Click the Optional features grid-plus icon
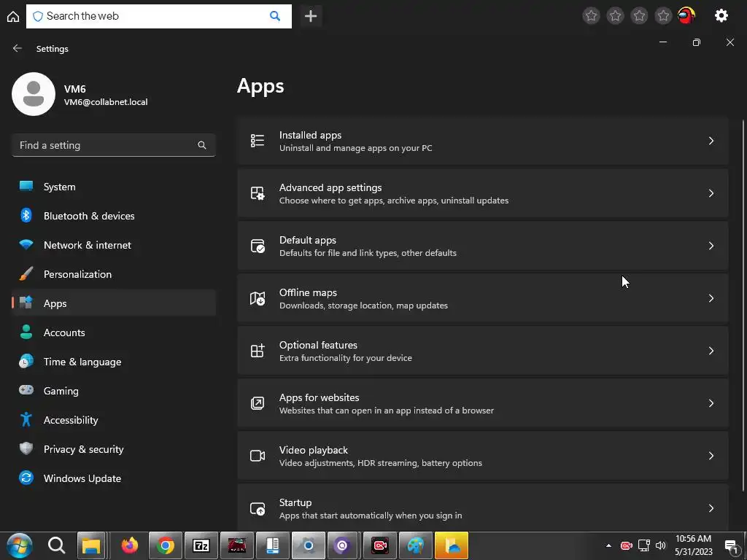Viewport: 747px width, 560px height. [258, 351]
